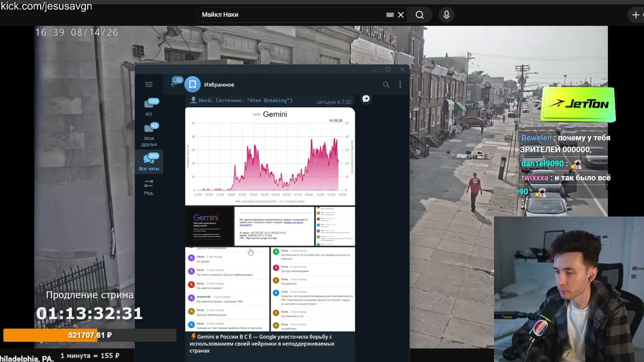644x362 pixels.
Task: Maximize the Telegram window
Action: pos(388,69)
